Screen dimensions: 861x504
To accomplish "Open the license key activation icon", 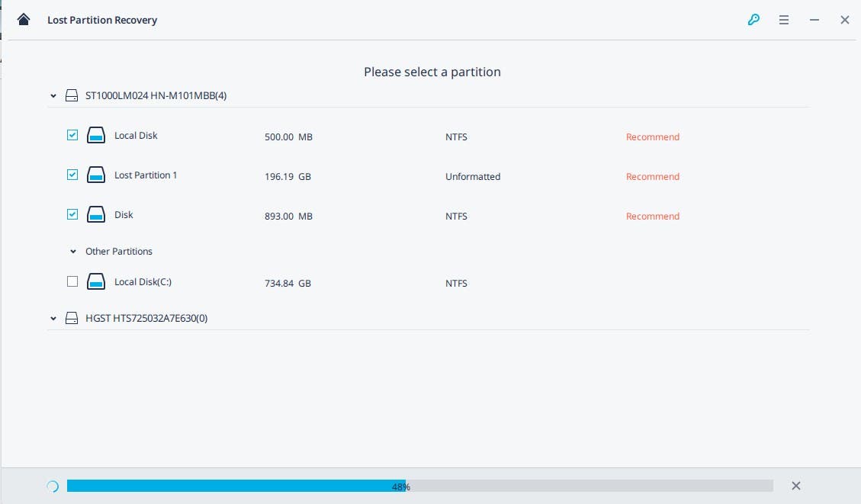I will [753, 20].
